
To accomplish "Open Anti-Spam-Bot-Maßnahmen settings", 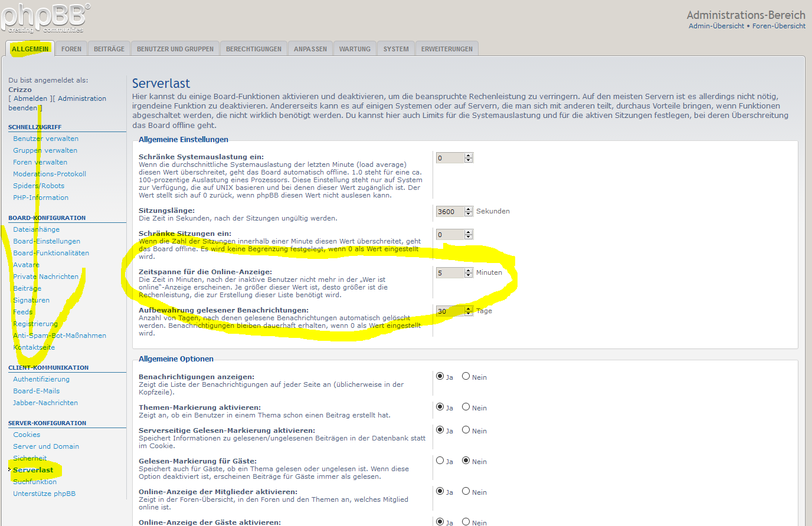I will (60, 336).
